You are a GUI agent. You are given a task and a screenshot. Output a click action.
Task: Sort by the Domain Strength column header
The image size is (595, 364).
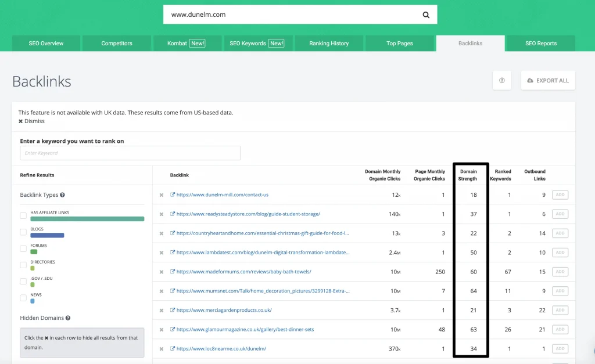pos(468,175)
